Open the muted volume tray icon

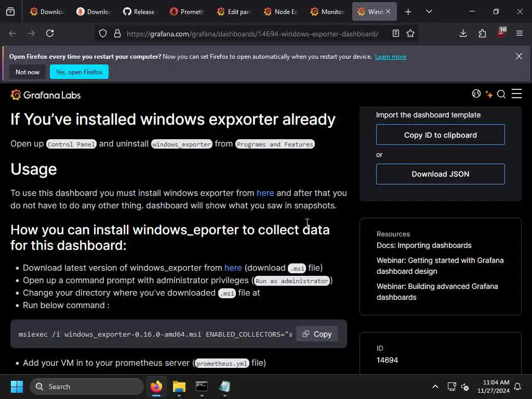coord(465,387)
